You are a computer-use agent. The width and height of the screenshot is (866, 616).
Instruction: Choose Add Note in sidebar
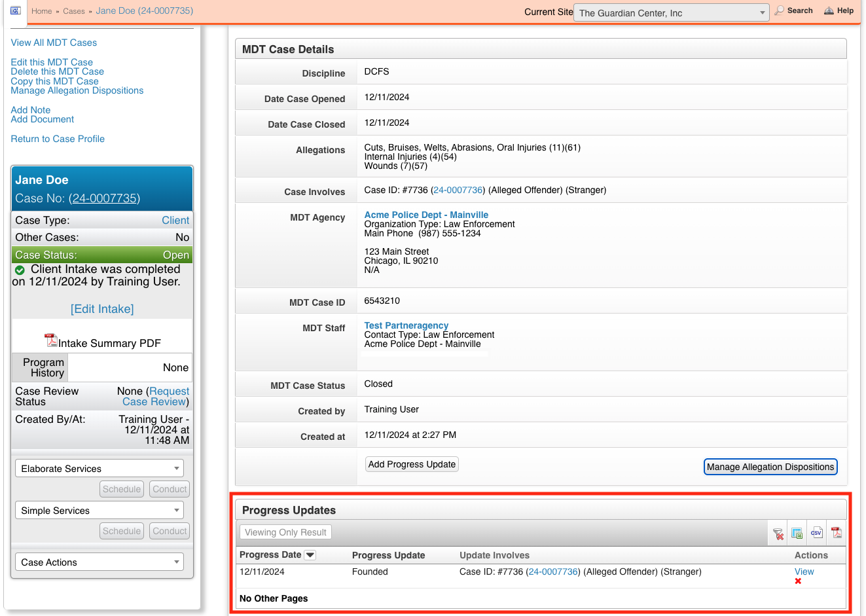pos(31,110)
